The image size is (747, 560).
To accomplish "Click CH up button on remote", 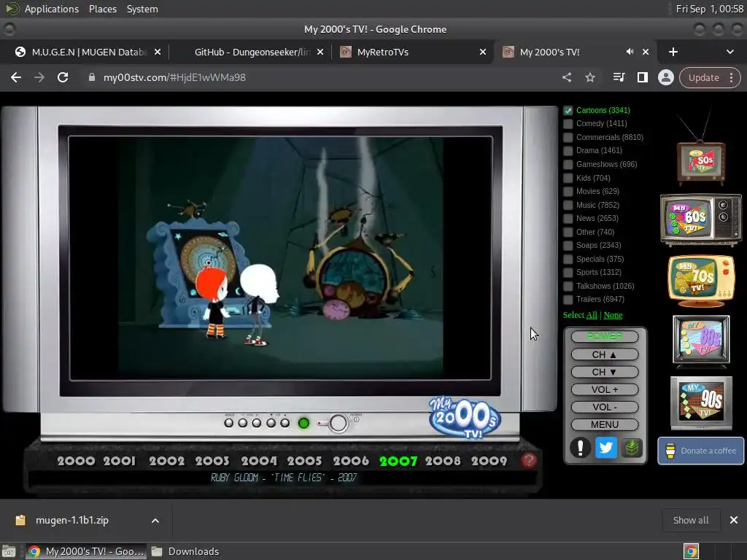I will (605, 354).
